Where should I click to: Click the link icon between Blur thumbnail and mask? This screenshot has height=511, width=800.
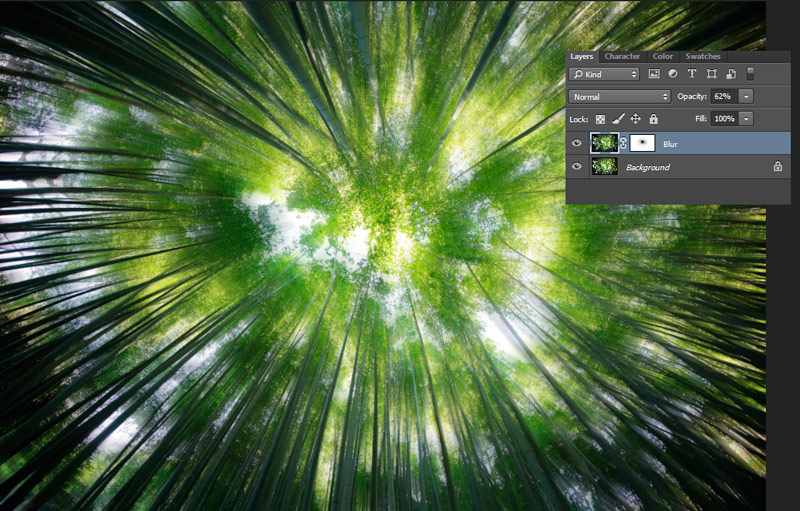624,144
